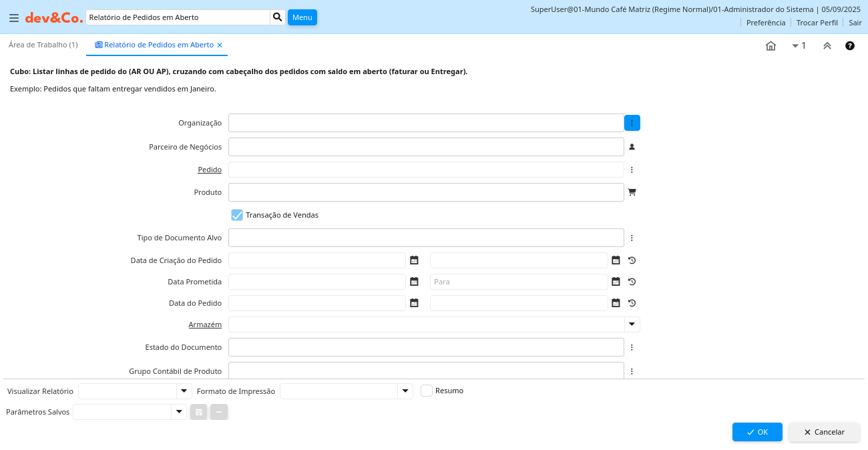Open calendar for Data Prometida start date
The width and height of the screenshot is (868, 450).
click(414, 282)
